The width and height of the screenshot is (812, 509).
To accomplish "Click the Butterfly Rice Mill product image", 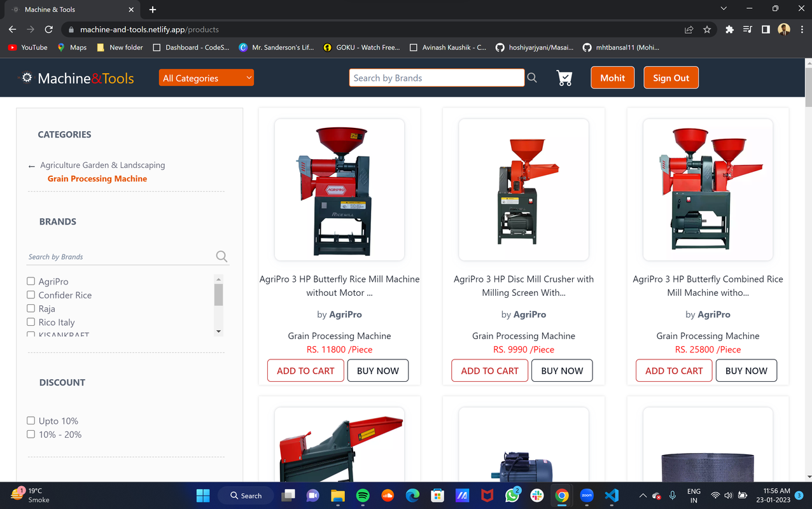I will click(x=339, y=190).
